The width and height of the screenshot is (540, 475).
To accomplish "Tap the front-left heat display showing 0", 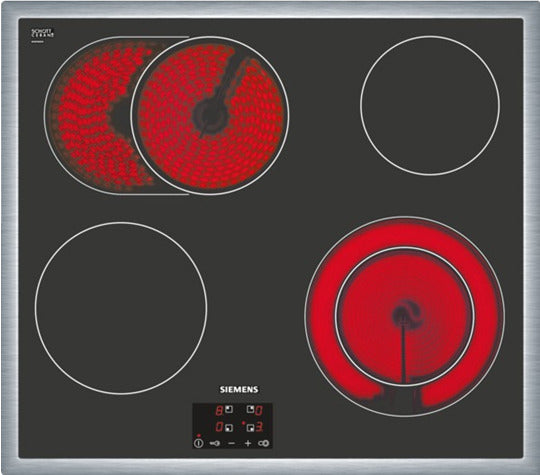I will pyautogui.click(x=219, y=427).
